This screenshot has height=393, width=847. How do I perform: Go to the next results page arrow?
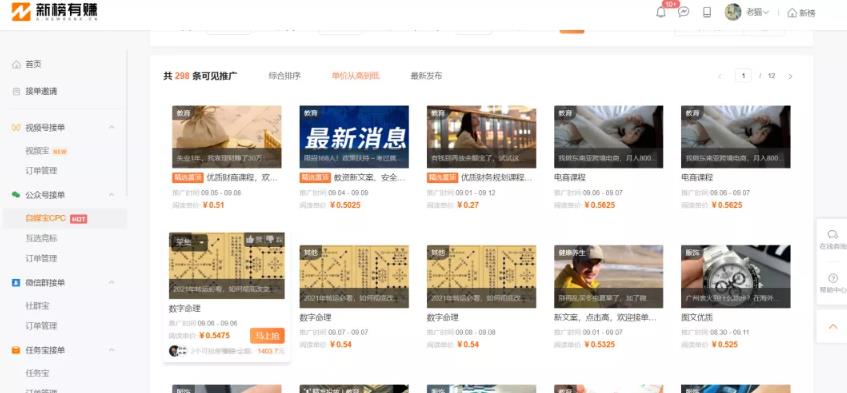[x=790, y=76]
